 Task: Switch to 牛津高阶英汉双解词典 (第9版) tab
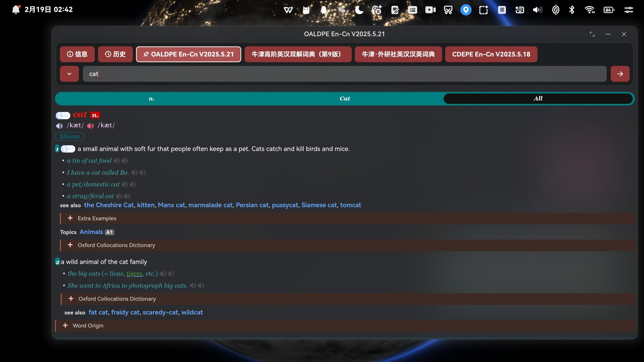[298, 54]
